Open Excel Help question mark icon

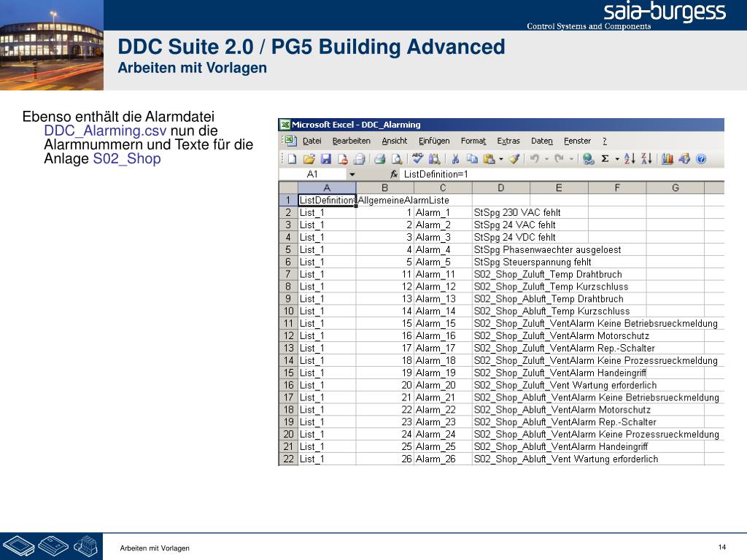point(701,159)
